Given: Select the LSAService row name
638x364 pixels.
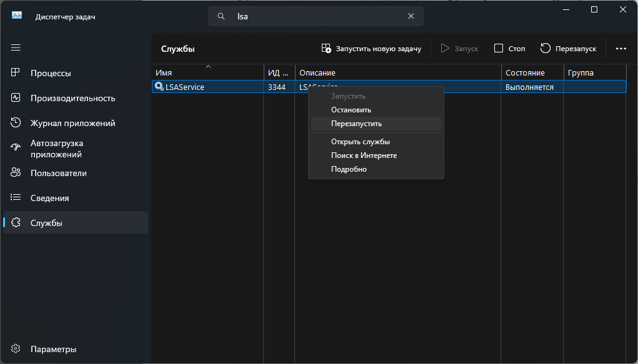Looking at the screenshot, I should coord(185,87).
